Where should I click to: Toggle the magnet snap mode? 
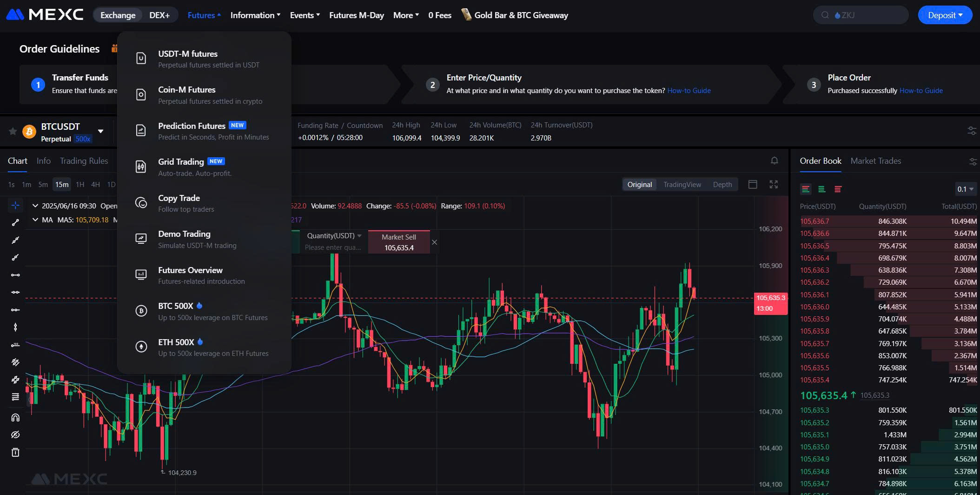[x=15, y=417]
